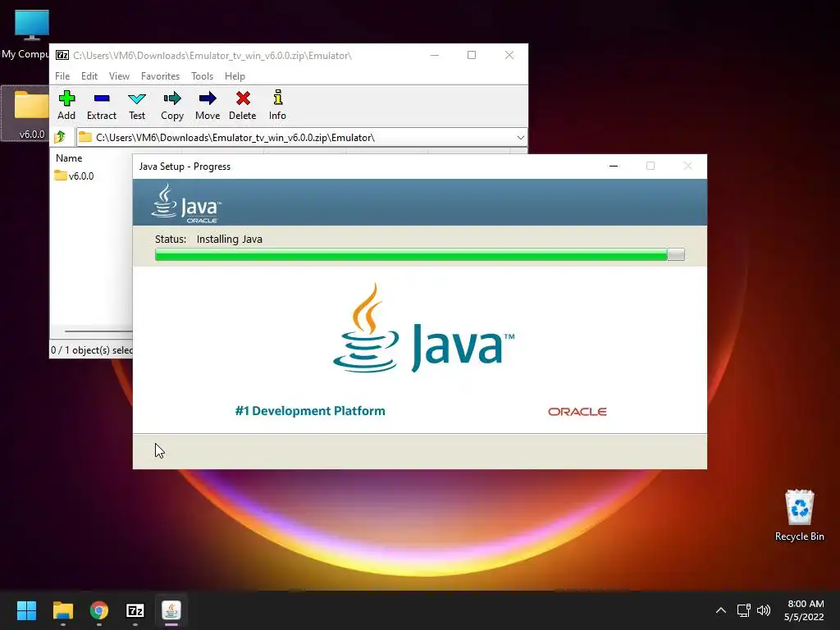Click the Add button in 7-Zip toolbar
The image size is (840, 630).
click(x=66, y=106)
